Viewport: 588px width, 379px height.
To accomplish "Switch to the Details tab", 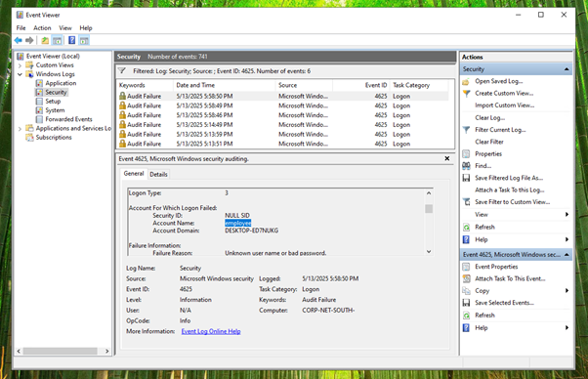I will tap(158, 174).
